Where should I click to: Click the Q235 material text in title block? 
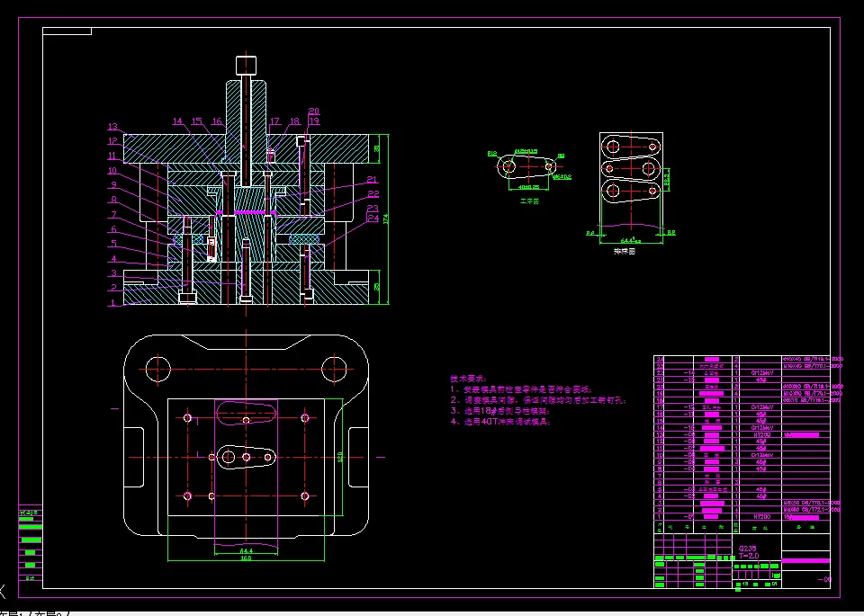click(x=747, y=549)
